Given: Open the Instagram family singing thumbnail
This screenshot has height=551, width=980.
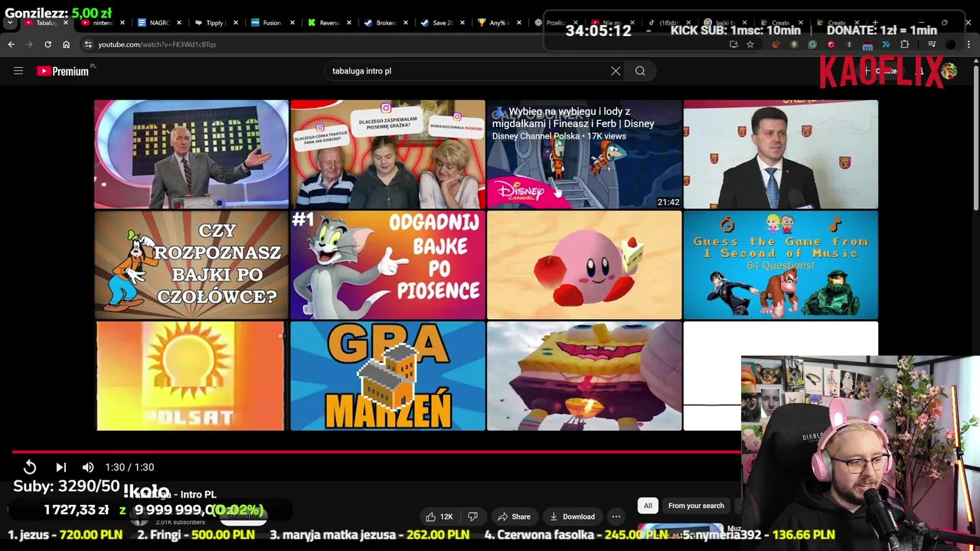Looking at the screenshot, I should (387, 154).
